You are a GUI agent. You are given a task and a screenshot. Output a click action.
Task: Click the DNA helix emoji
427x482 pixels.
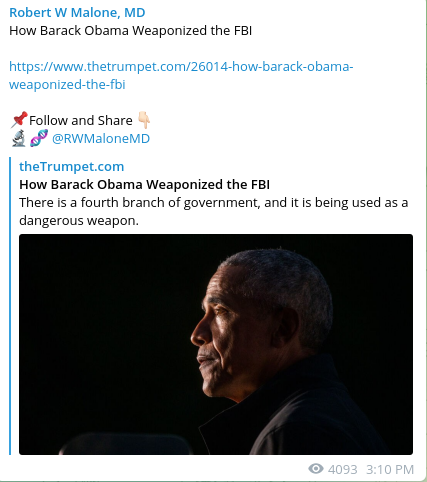(39, 138)
